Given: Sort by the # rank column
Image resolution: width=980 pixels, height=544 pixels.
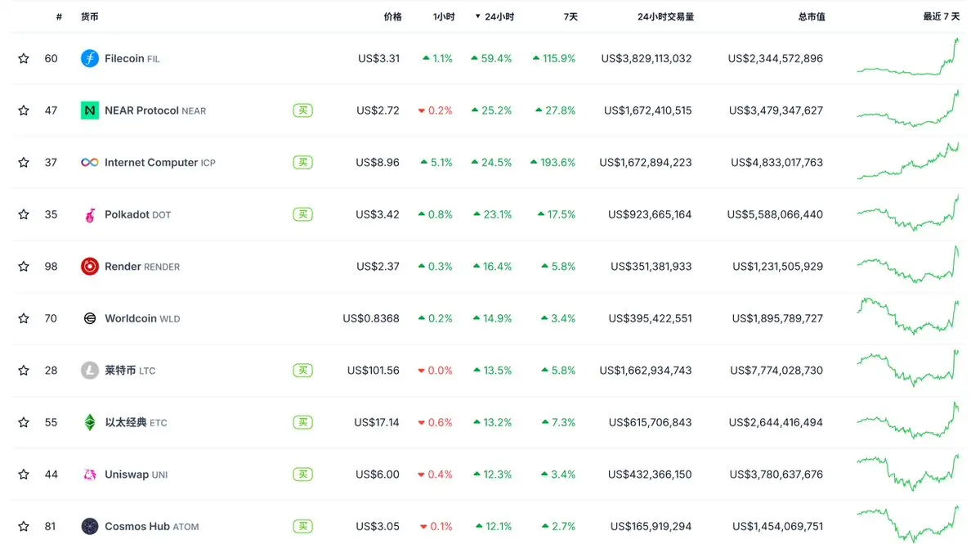Looking at the screenshot, I should click(x=59, y=16).
